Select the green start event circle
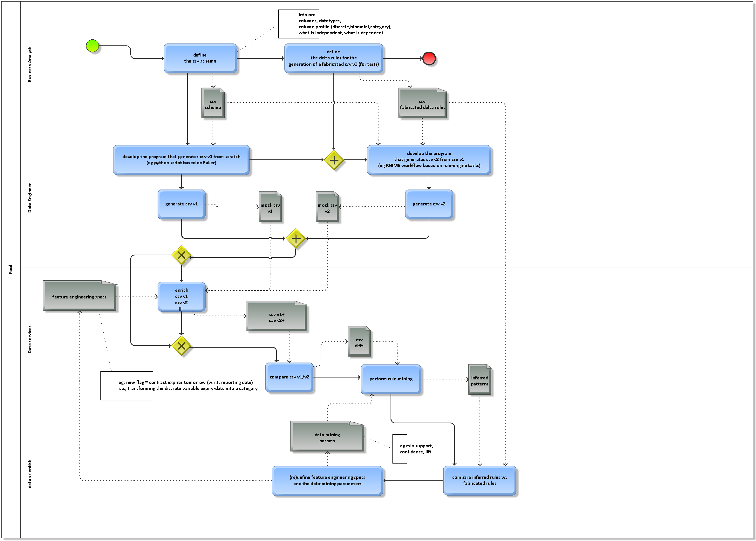756x541 pixels. click(x=92, y=47)
